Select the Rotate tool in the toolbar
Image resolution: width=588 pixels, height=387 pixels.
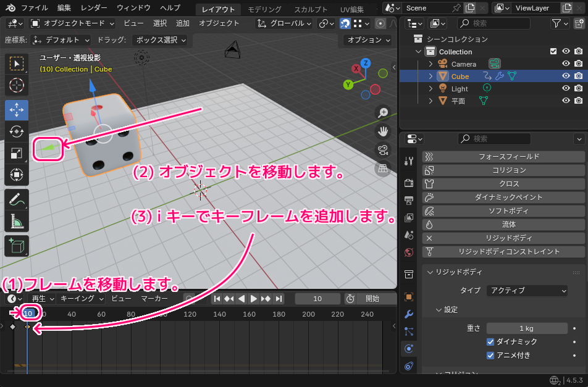(x=17, y=131)
